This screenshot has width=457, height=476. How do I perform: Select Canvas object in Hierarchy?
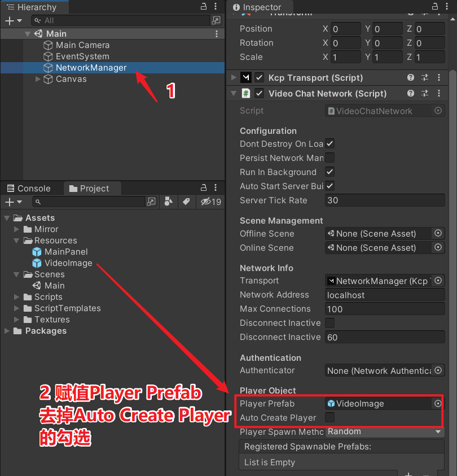click(x=71, y=79)
